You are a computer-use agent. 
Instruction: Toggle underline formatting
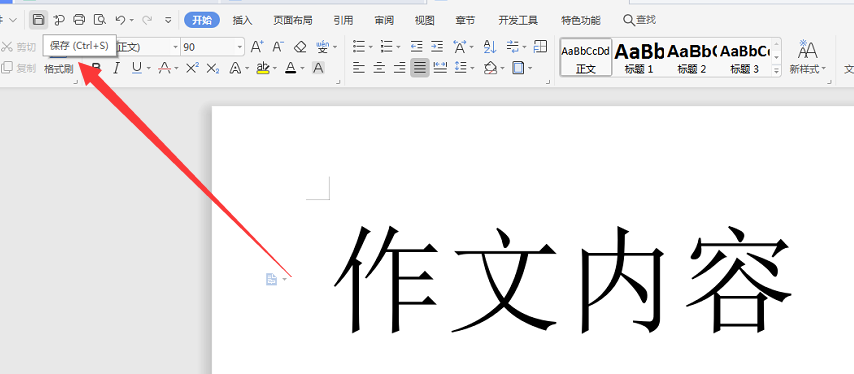click(136, 68)
